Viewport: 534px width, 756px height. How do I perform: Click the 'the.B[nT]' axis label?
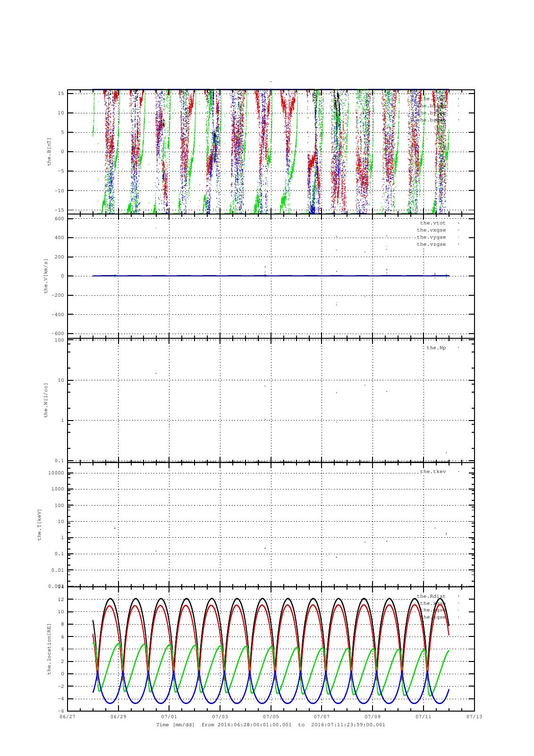point(49,151)
